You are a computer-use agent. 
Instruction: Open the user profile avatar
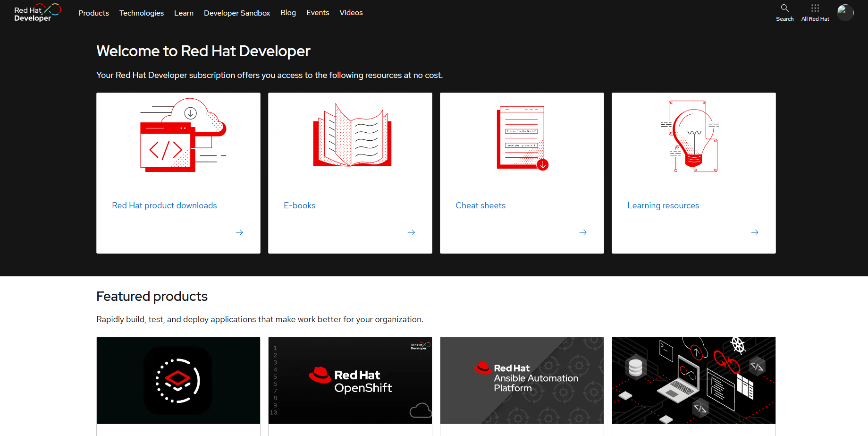point(845,13)
